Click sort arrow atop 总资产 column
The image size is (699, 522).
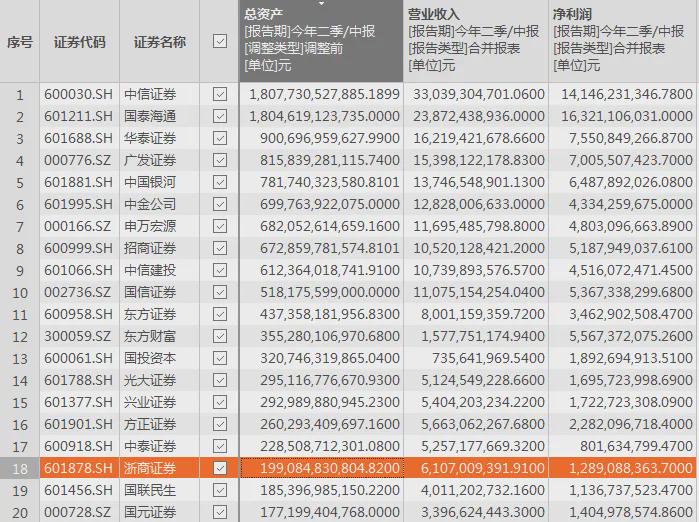[x=322, y=4]
